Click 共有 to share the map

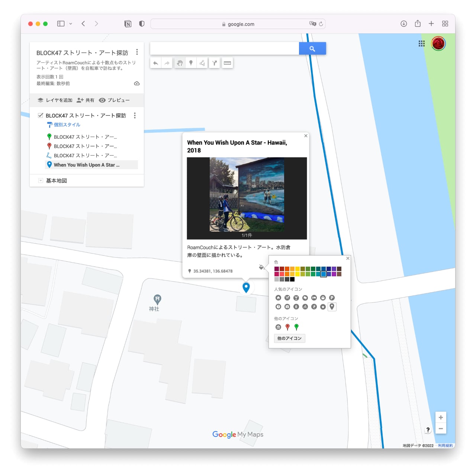tap(86, 100)
